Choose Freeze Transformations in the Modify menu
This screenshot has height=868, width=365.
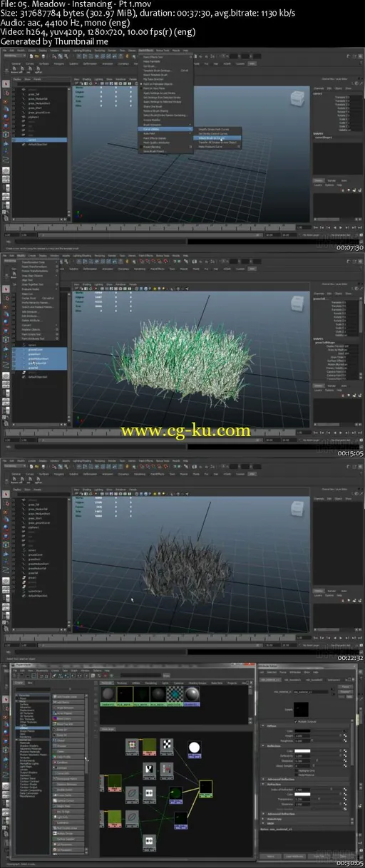pos(34,271)
